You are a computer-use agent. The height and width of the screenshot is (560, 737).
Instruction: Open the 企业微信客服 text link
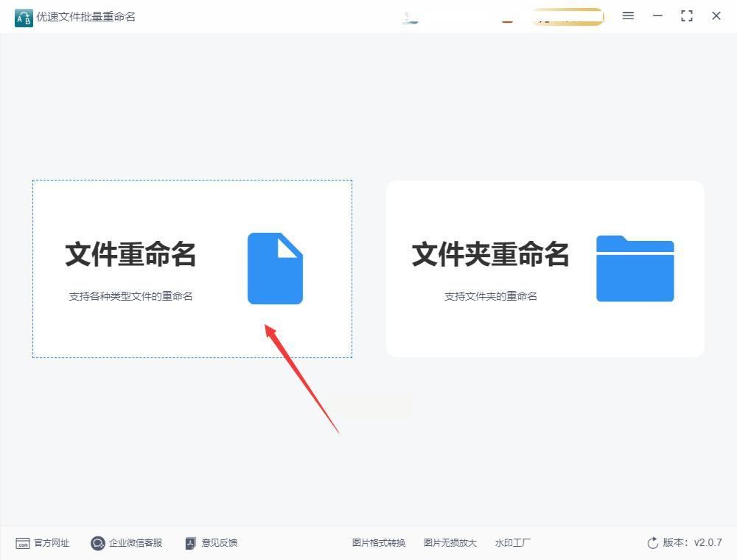point(136,543)
